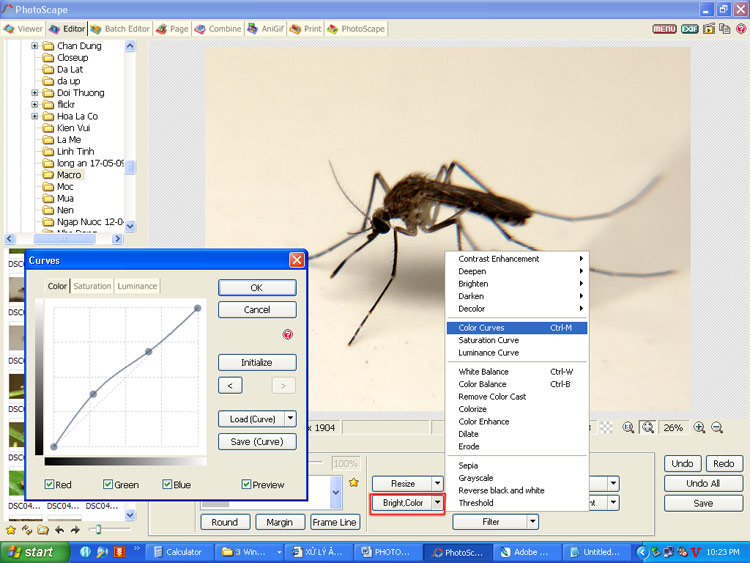Click the zoom in magnifier icon
This screenshot has width=750, height=563.
(x=699, y=428)
